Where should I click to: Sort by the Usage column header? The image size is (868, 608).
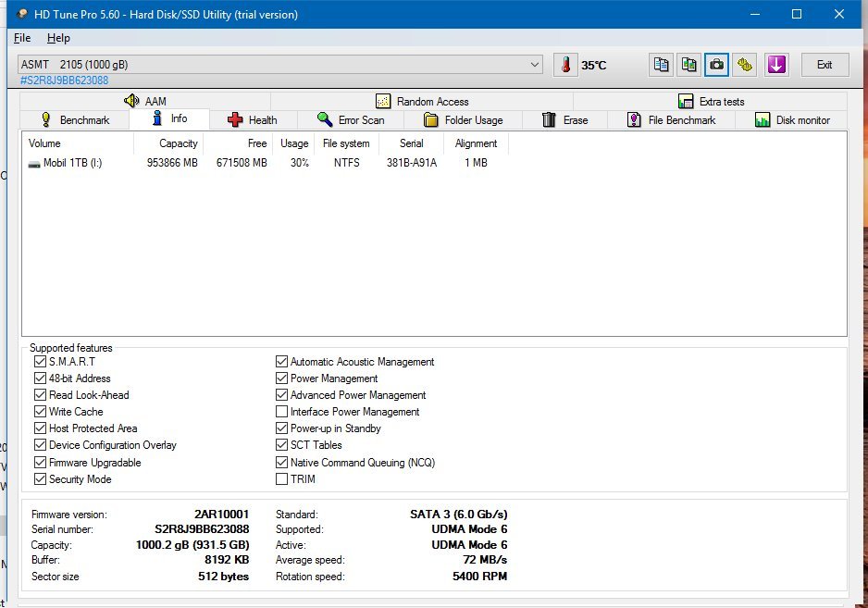[293, 143]
